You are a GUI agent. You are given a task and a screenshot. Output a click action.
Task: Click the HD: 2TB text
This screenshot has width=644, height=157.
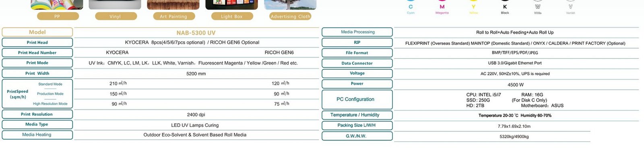tap(475, 106)
